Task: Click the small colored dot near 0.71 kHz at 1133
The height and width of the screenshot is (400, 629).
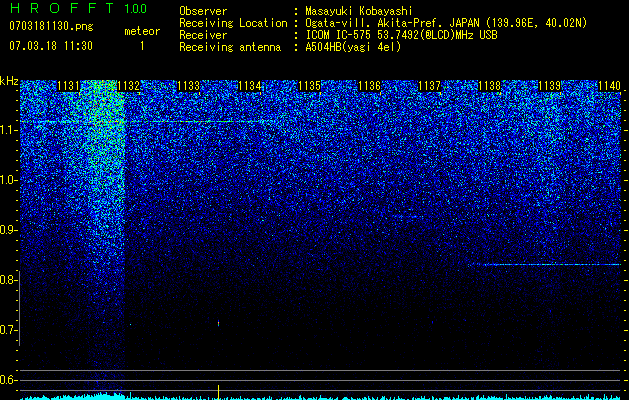Action: tap(218, 323)
